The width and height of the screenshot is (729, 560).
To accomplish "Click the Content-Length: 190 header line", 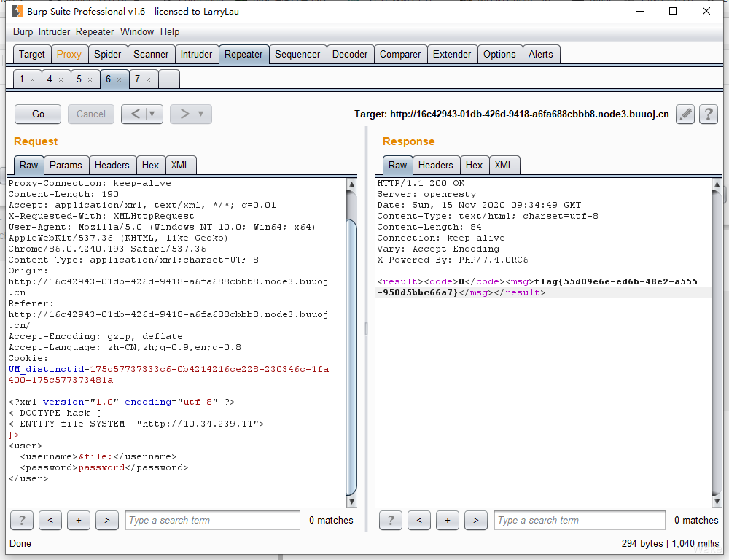I will pos(63,194).
